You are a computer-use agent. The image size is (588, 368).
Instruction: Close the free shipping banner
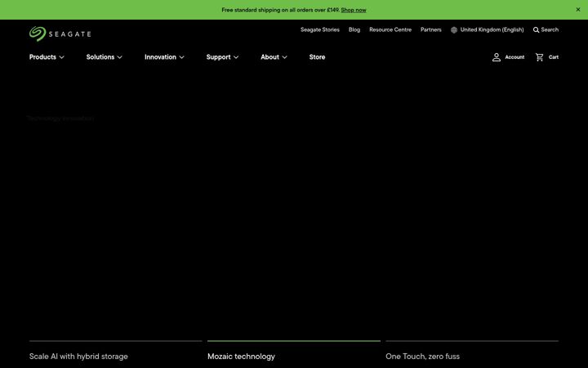click(x=578, y=10)
